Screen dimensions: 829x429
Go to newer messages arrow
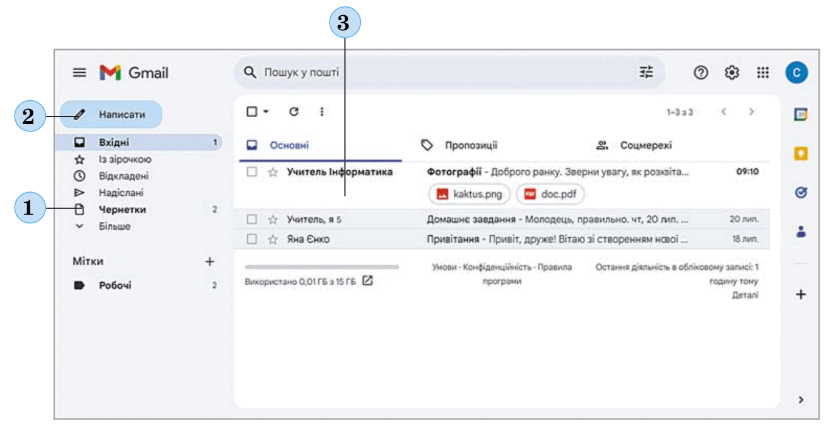(x=724, y=112)
